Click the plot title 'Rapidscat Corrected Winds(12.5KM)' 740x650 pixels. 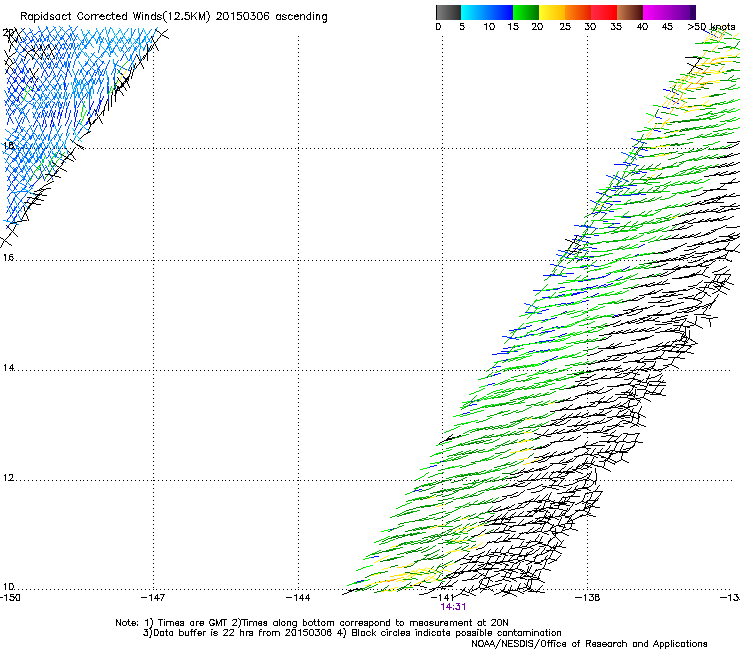(x=115, y=17)
